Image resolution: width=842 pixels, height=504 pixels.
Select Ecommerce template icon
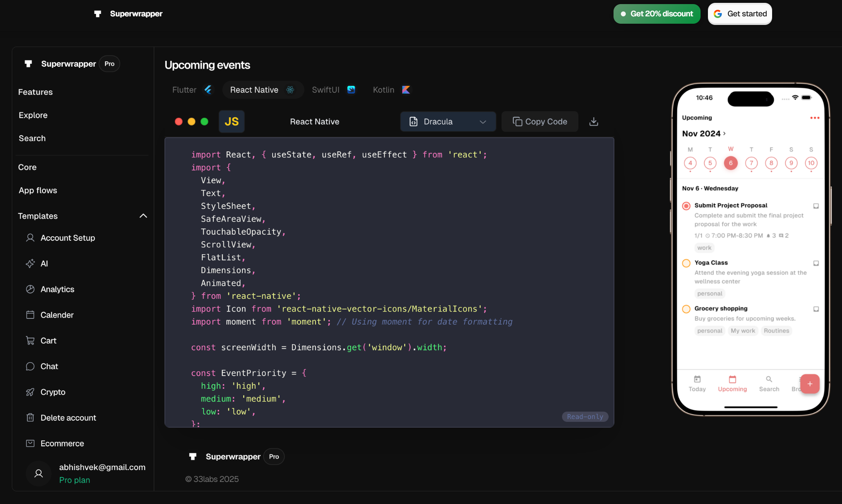coord(30,444)
